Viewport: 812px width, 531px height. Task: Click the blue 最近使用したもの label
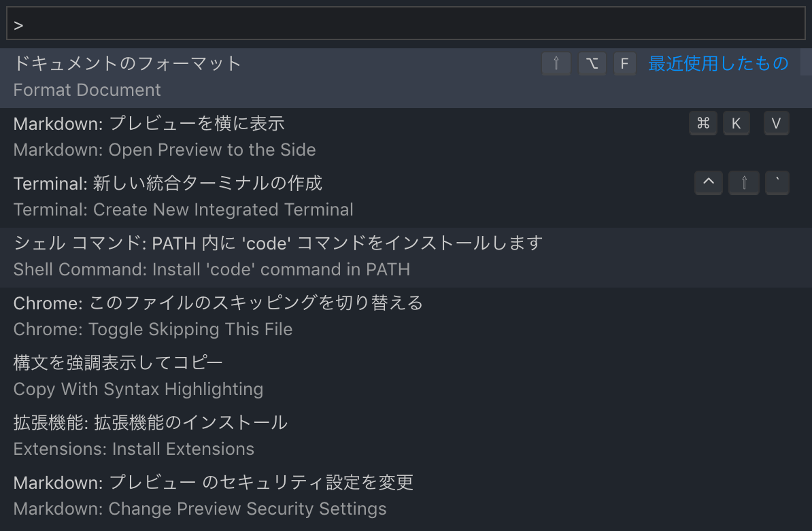pyautogui.click(x=718, y=64)
